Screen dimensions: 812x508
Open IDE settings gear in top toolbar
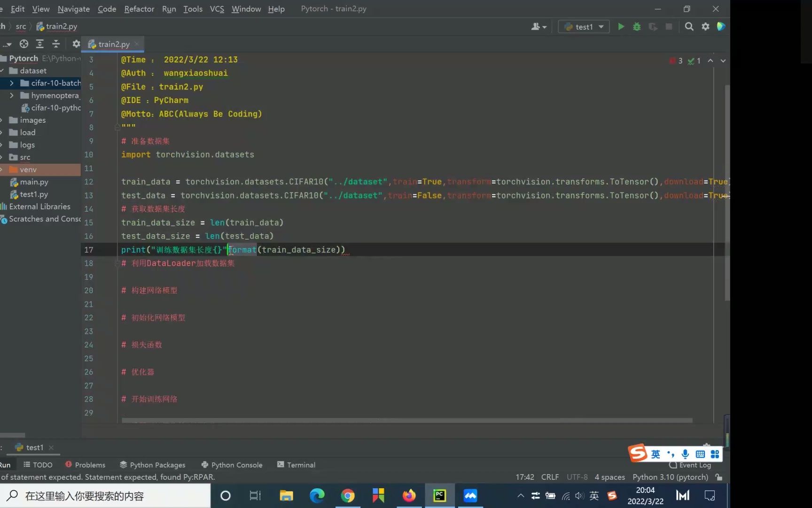705,27
